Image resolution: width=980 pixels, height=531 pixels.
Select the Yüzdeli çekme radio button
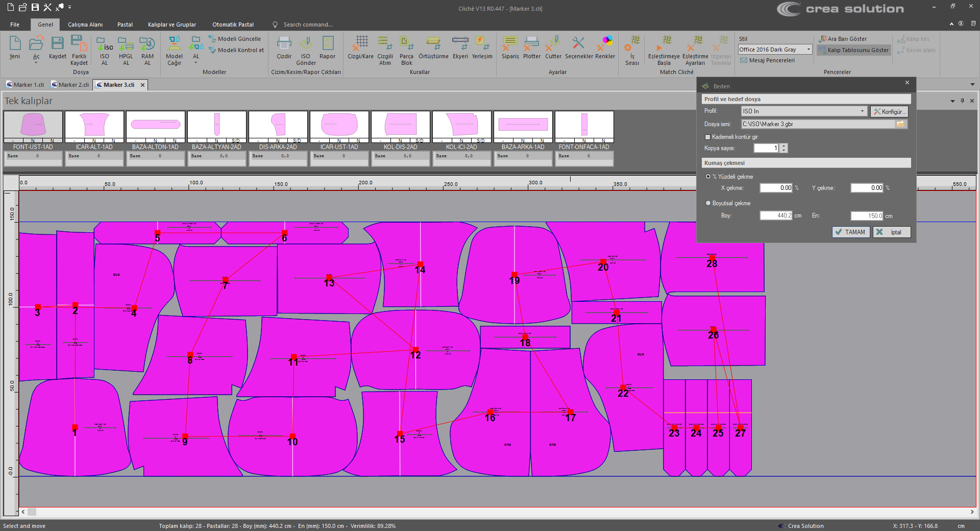tap(708, 177)
